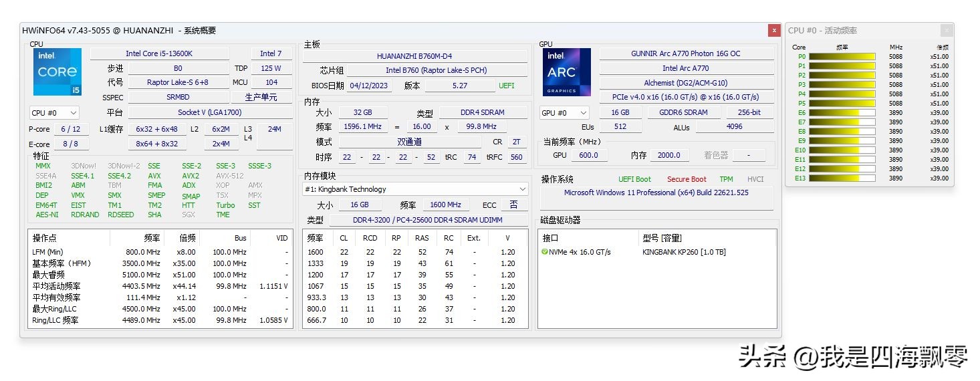Click the P0 core frequency bar

[842, 57]
